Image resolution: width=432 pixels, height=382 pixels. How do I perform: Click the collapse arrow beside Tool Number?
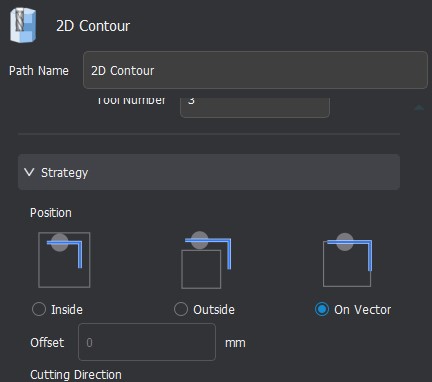tap(419, 107)
